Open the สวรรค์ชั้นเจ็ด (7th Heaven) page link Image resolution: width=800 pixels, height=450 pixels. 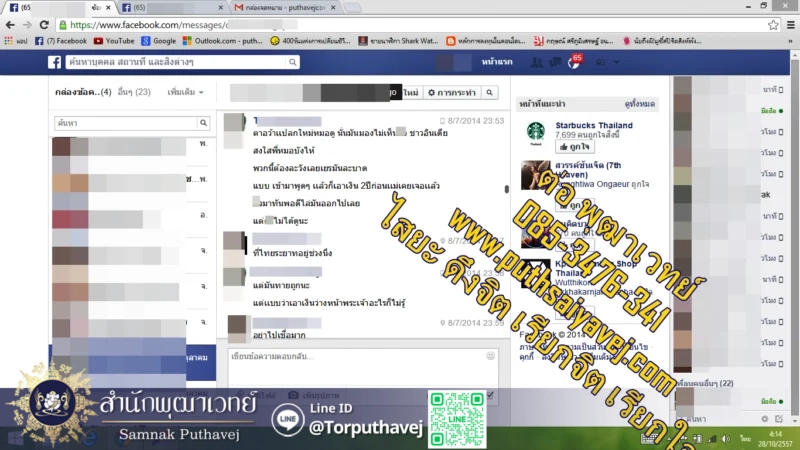(x=588, y=170)
